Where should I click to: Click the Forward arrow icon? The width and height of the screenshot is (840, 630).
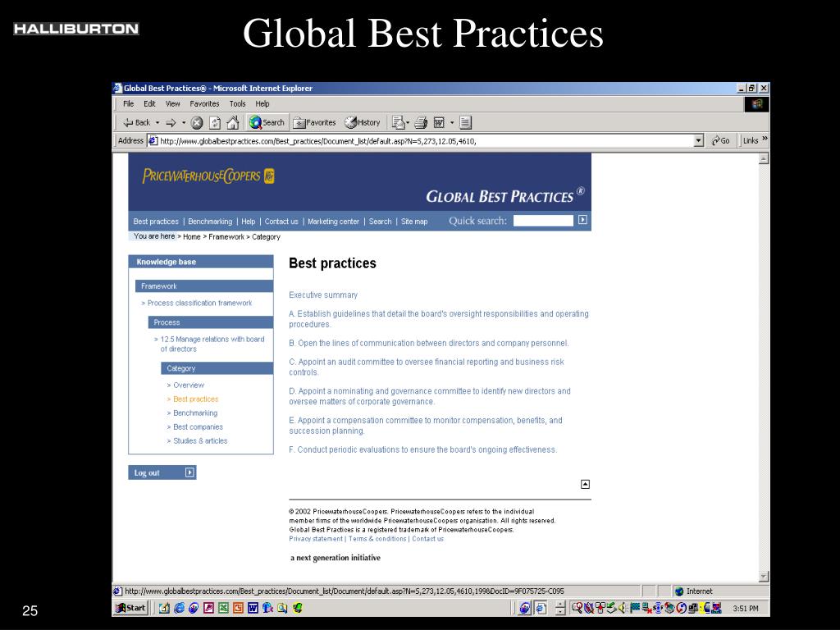coord(171,123)
